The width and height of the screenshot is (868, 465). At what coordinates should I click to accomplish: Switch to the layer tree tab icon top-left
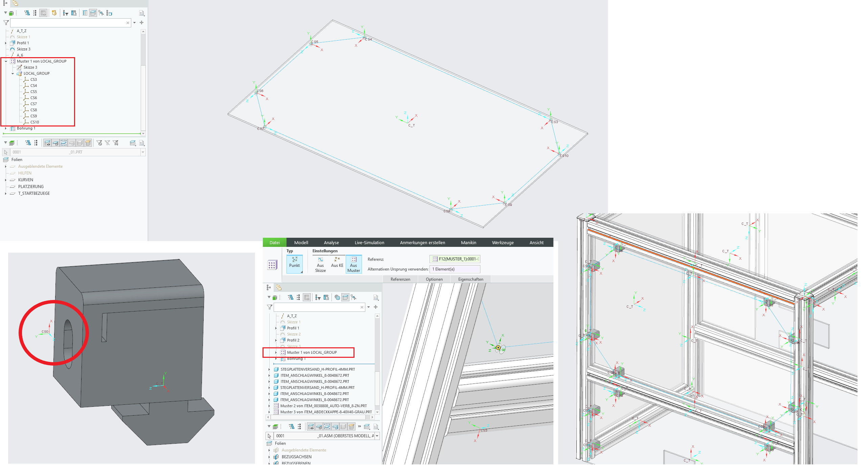click(15, 3)
